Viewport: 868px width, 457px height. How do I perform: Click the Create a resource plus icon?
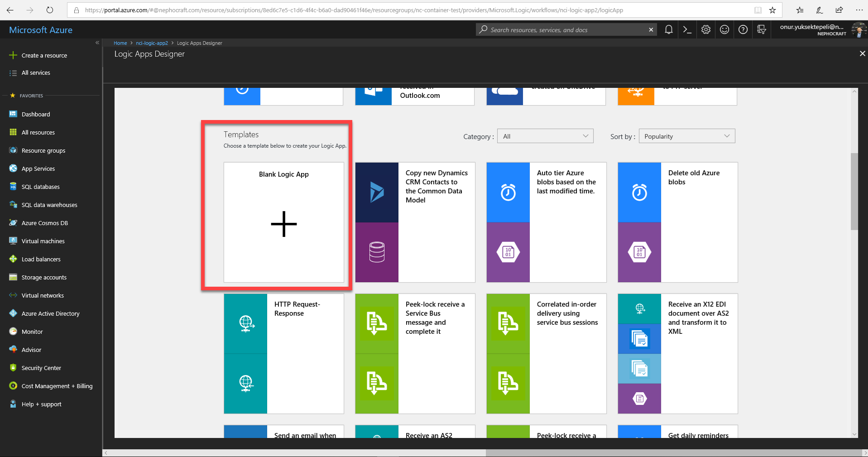point(13,55)
